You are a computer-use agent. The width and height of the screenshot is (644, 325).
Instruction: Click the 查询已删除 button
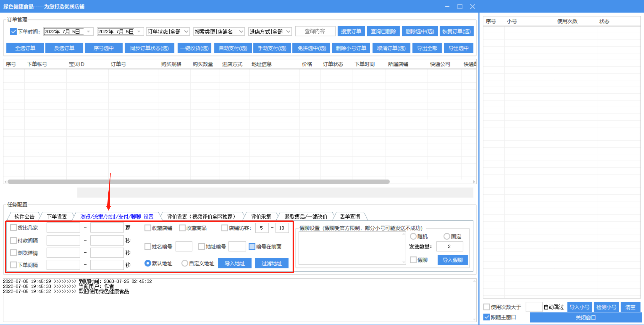383,31
